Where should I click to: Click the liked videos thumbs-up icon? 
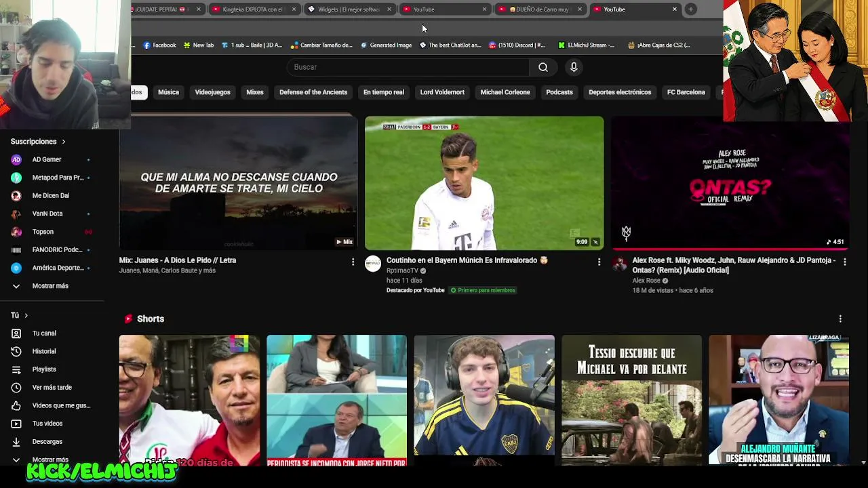pyautogui.click(x=16, y=405)
